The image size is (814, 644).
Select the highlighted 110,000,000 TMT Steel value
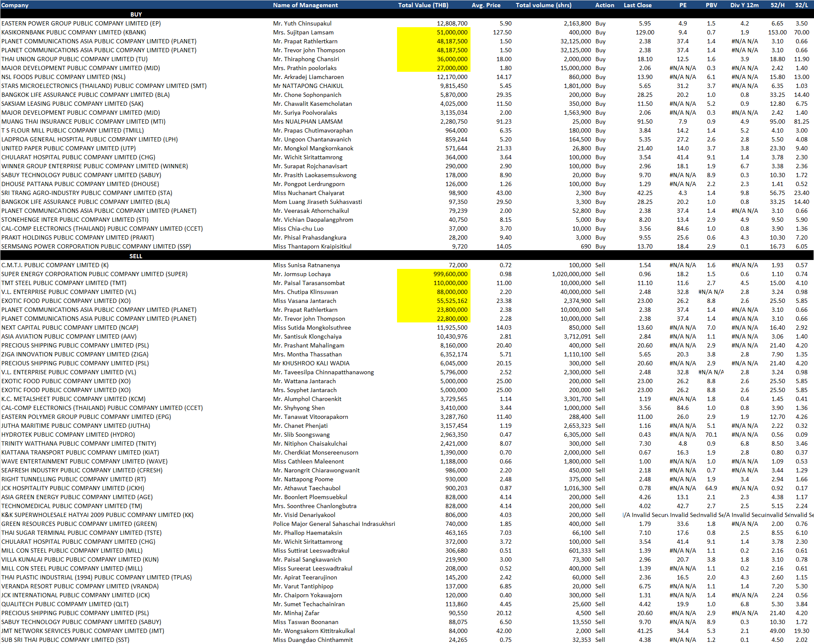[450, 283]
